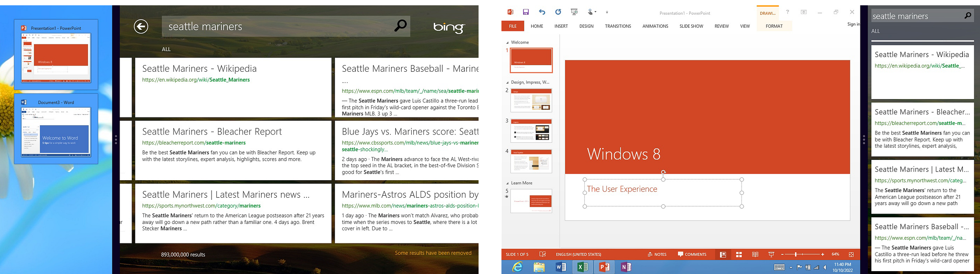The height and width of the screenshot is (274, 980).
Task: Click ENGLISH (UNITED STATES) language indicator
Action: coord(578,254)
